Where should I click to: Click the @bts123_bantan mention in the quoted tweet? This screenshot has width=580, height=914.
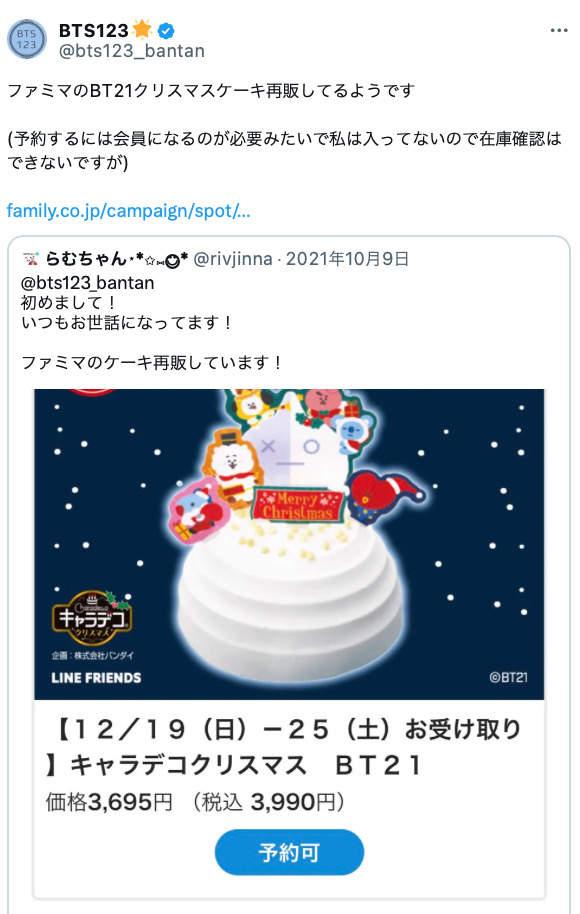88,283
